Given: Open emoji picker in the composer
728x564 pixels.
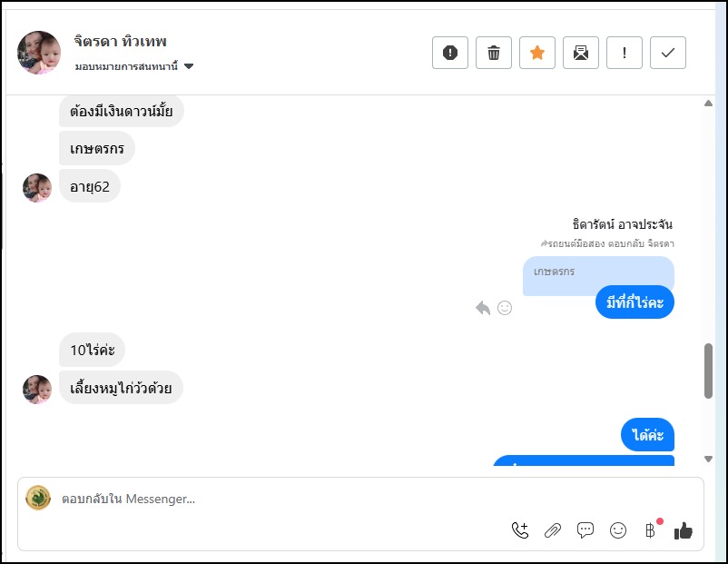Looking at the screenshot, I should [618, 530].
